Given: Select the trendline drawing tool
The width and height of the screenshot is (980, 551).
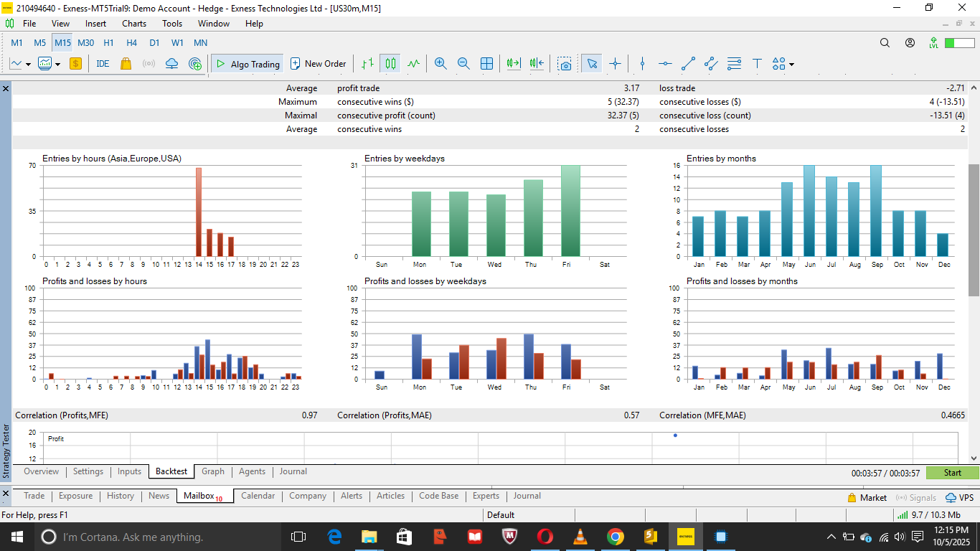Looking at the screenshot, I should [x=688, y=64].
